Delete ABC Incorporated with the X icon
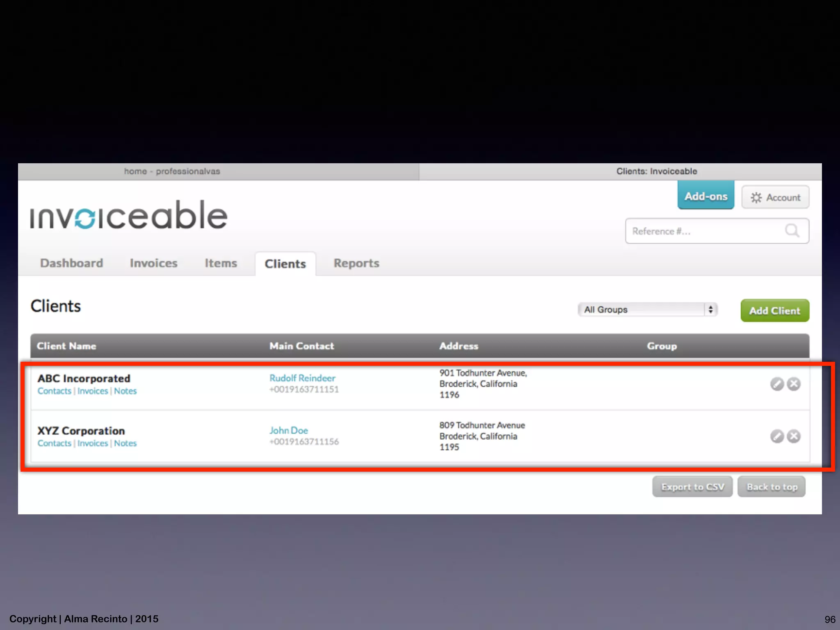Screen dimensions: 840x630 pyautogui.click(x=794, y=384)
